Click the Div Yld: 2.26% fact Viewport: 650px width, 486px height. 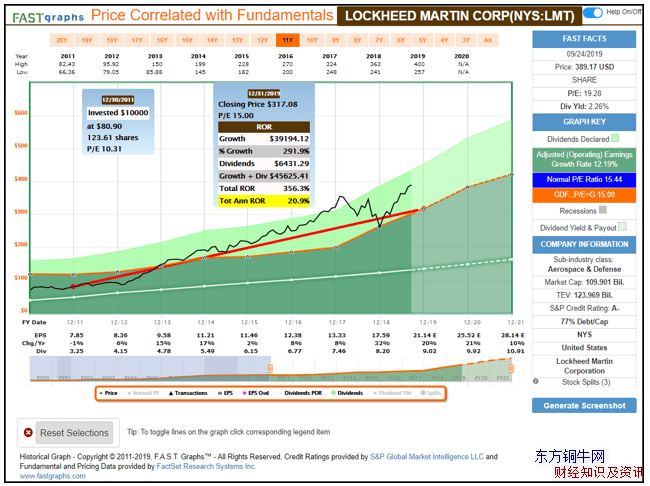point(584,106)
